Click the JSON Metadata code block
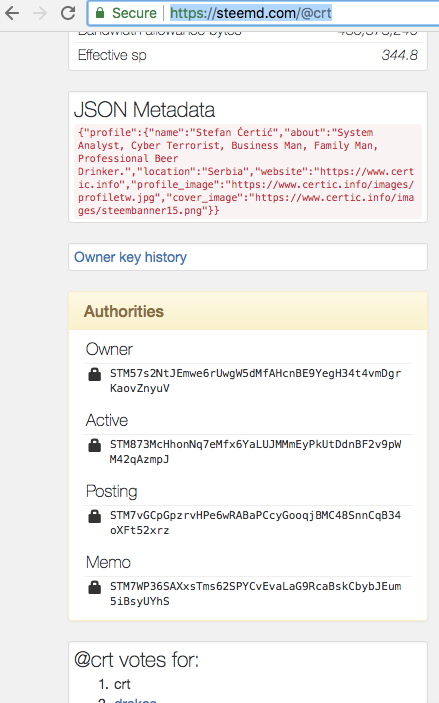The height and width of the screenshot is (703, 439). point(248,171)
